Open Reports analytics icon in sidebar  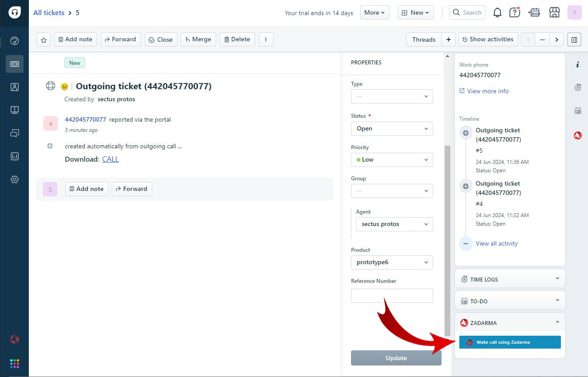point(15,156)
